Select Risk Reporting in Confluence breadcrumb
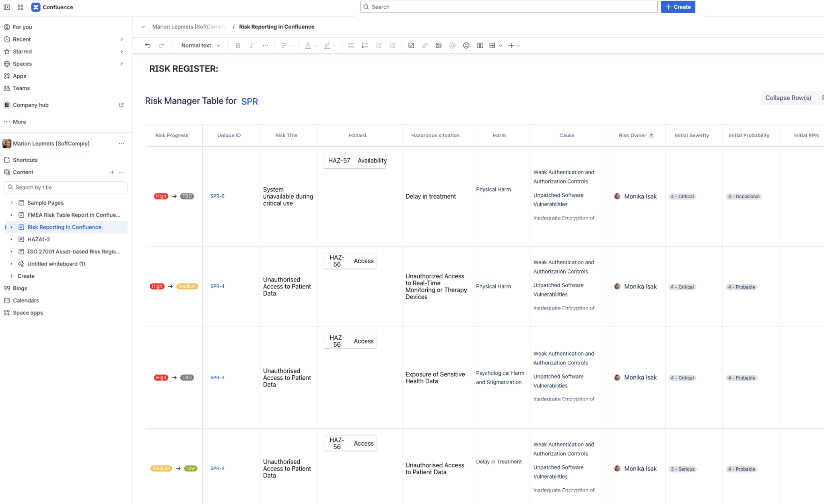The height and width of the screenshot is (504, 824). click(276, 27)
